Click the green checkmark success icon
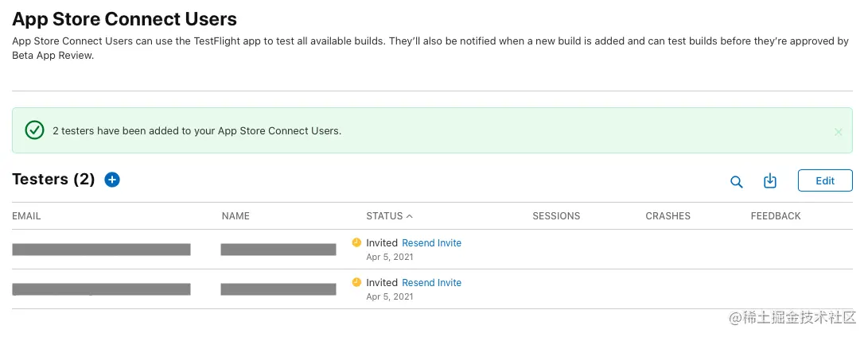Viewport: 868px width, 337px height. (x=34, y=130)
